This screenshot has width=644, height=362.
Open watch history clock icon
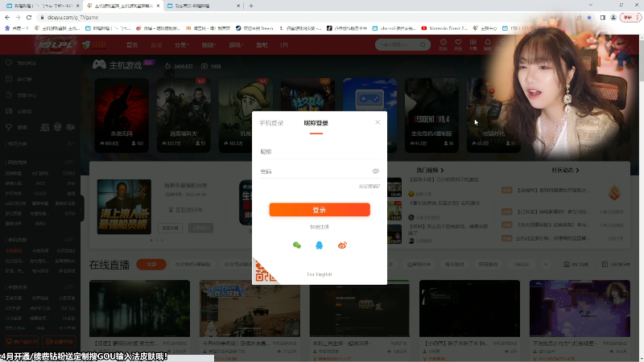click(x=444, y=44)
